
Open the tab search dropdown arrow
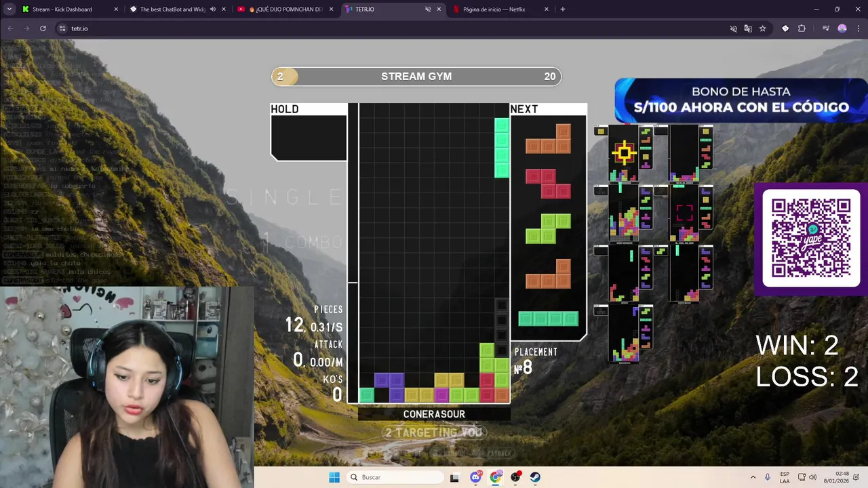click(9, 9)
